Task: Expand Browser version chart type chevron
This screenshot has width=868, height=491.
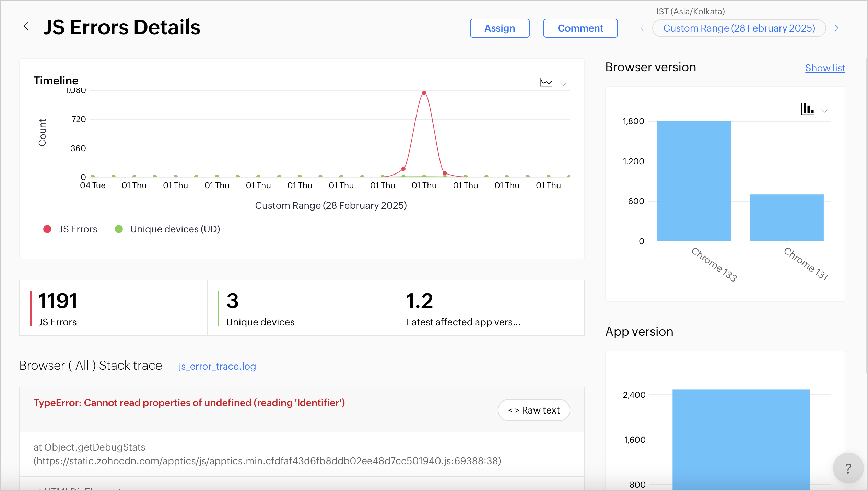Action: 825,111
